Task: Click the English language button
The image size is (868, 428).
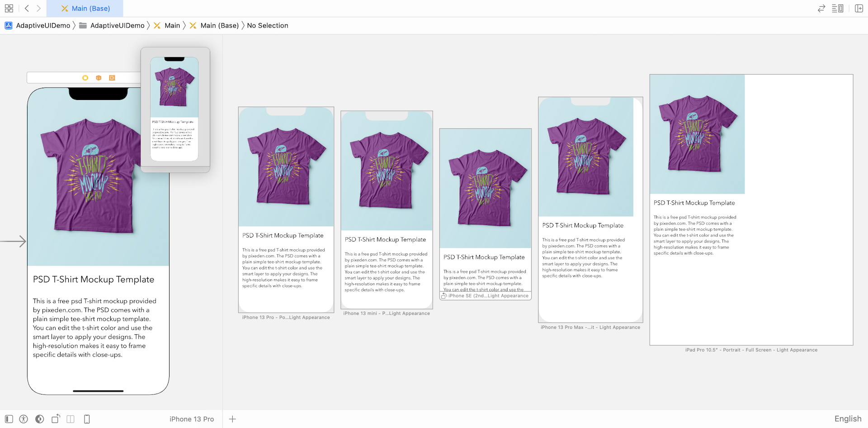Action: pyautogui.click(x=848, y=419)
